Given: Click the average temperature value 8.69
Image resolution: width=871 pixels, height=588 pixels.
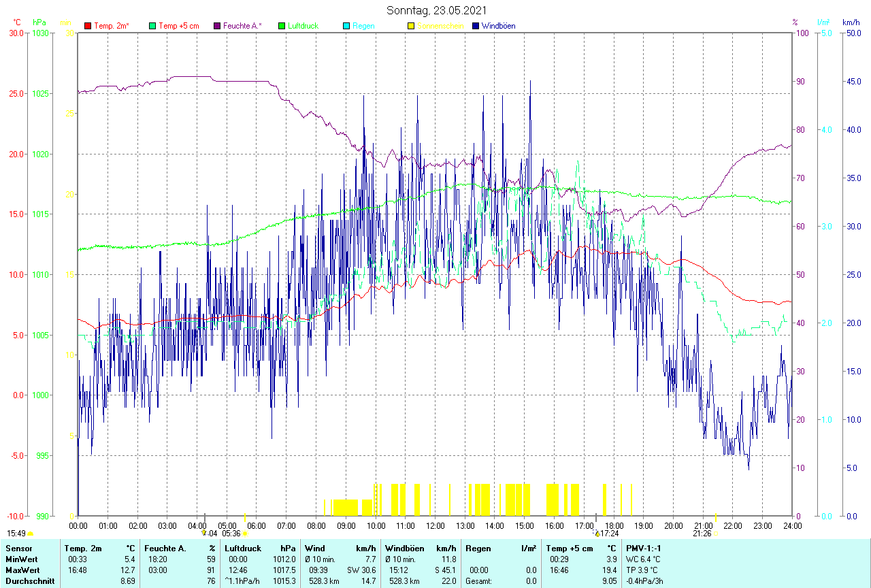Looking at the screenshot, I should point(128,581).
